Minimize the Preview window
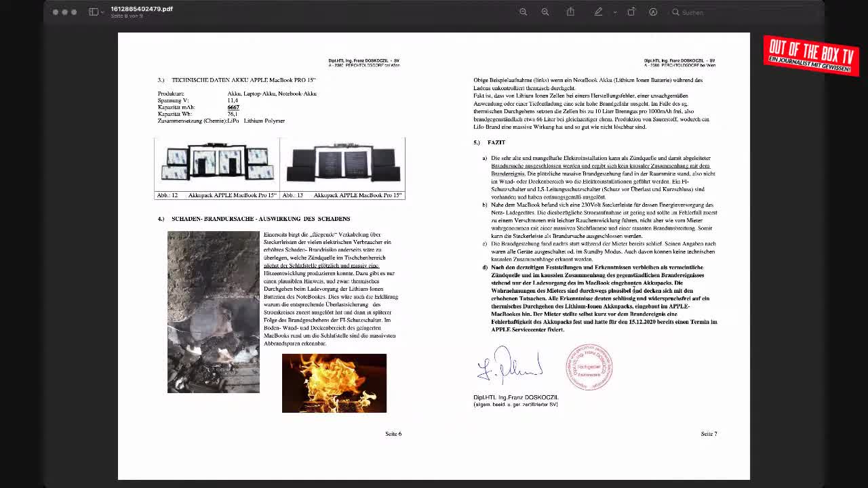 point(65,12)
